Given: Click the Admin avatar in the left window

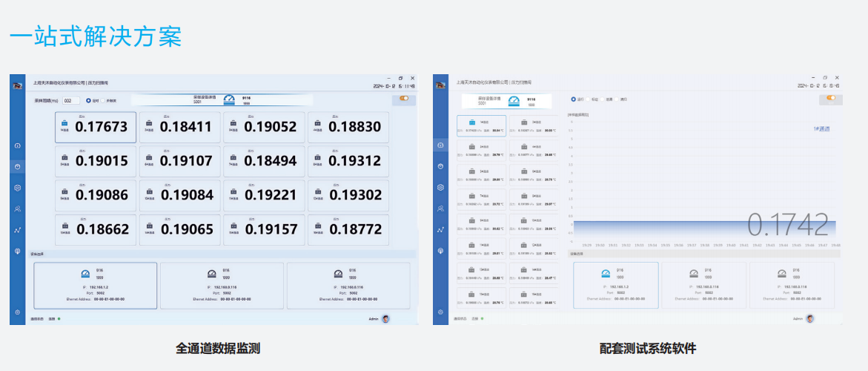Looking at the screenshot, I should 385,318.
